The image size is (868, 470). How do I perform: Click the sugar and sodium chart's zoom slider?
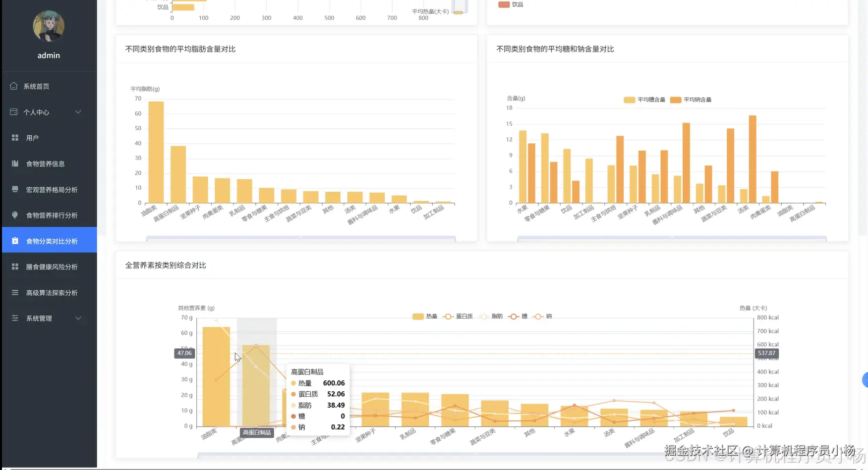[x=672, y=238]
